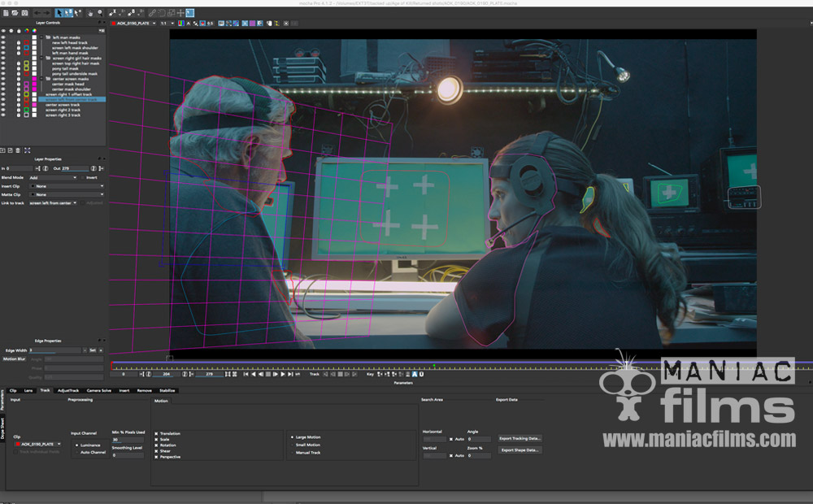Viewport: 813px width, 504px height.
Task: Click the red outline swatch of 'new left head track'
Action: coord(27,42)
